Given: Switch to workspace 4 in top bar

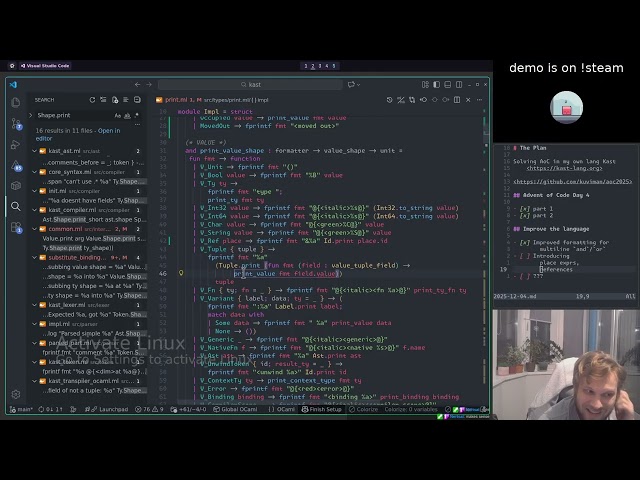Looking at the screenshot, I should point(327,66).
